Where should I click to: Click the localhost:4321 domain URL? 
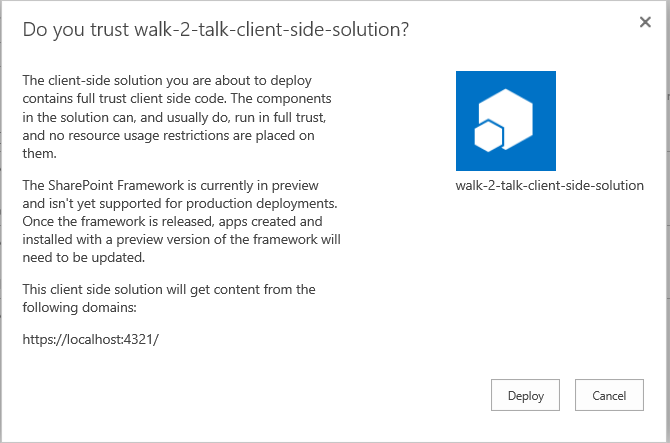point(91,339)
